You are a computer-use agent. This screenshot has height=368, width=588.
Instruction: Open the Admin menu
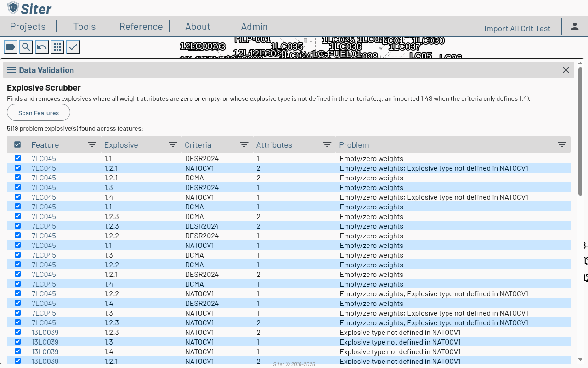[x=254, y=27]
